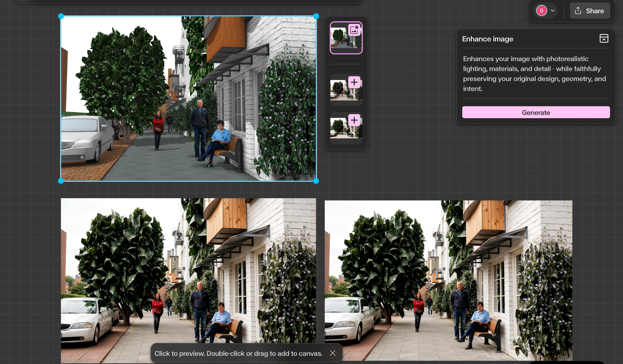Click the bottom-right enhanced image preview
The height and width of the screenshot is (364, 623).
448,282
